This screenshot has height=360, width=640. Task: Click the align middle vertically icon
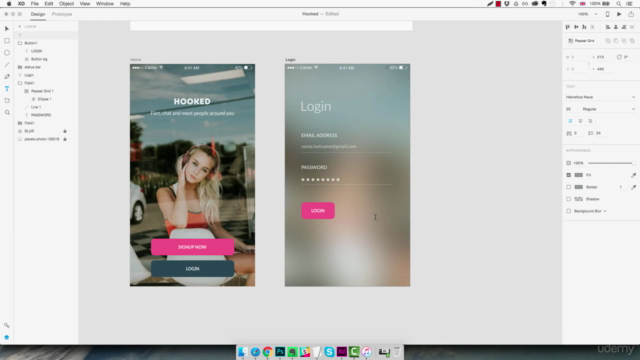coord(576,27)
